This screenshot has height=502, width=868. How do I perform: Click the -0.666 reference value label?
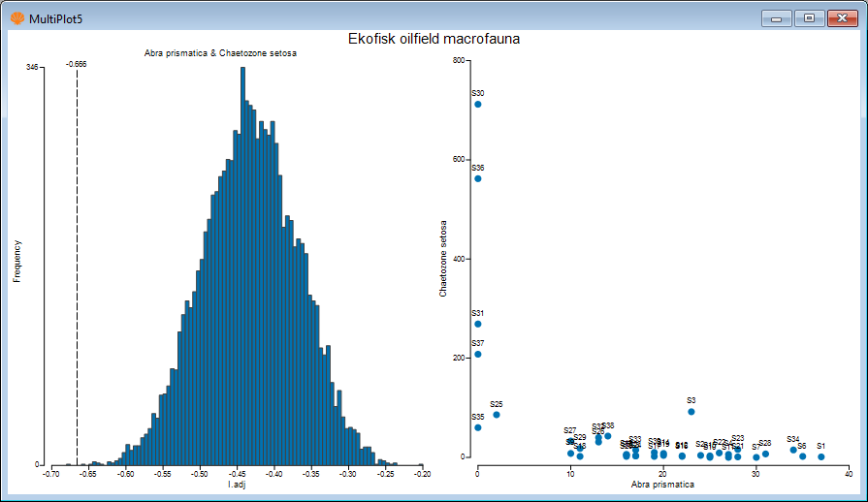[76, 64]
